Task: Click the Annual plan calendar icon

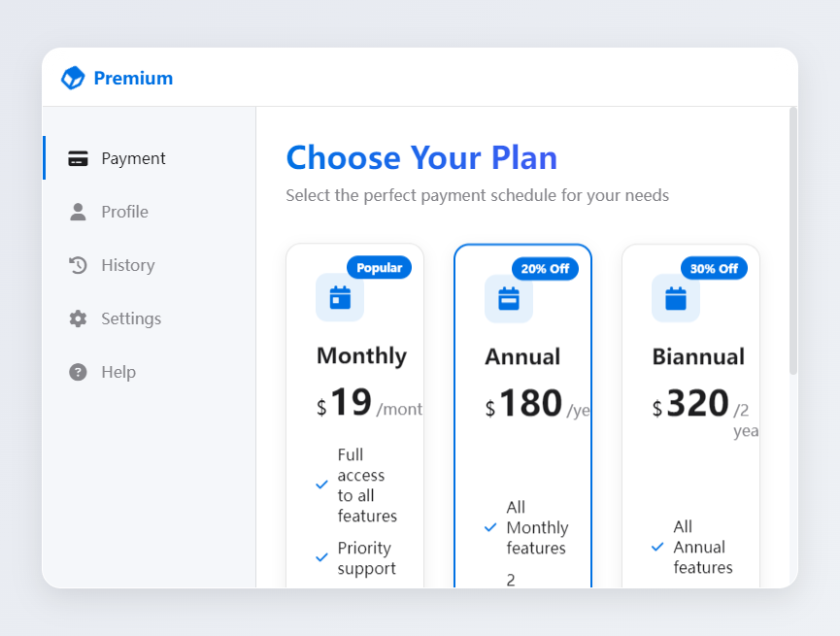Action: pos(509,298)
